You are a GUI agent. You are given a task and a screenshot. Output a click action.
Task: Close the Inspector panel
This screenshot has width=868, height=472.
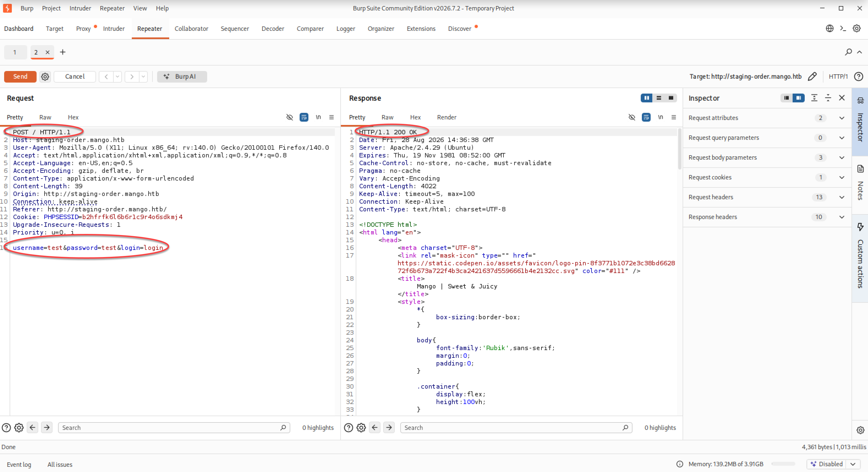tap(842, 98)
